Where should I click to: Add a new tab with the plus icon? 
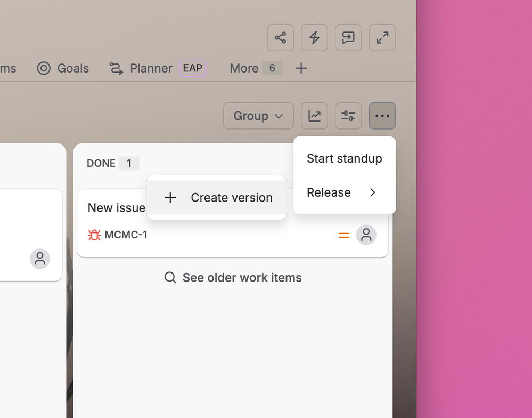pos(301,68)
